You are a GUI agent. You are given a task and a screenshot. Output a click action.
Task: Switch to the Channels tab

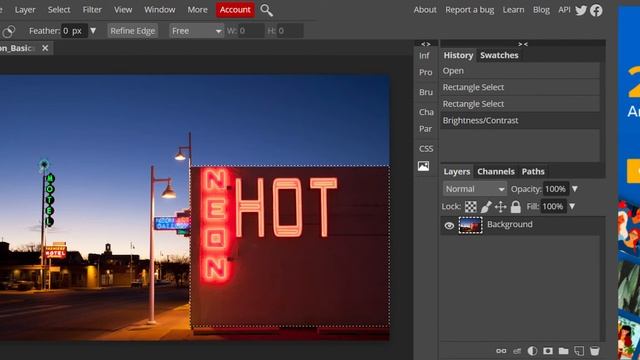click(496, 171)
